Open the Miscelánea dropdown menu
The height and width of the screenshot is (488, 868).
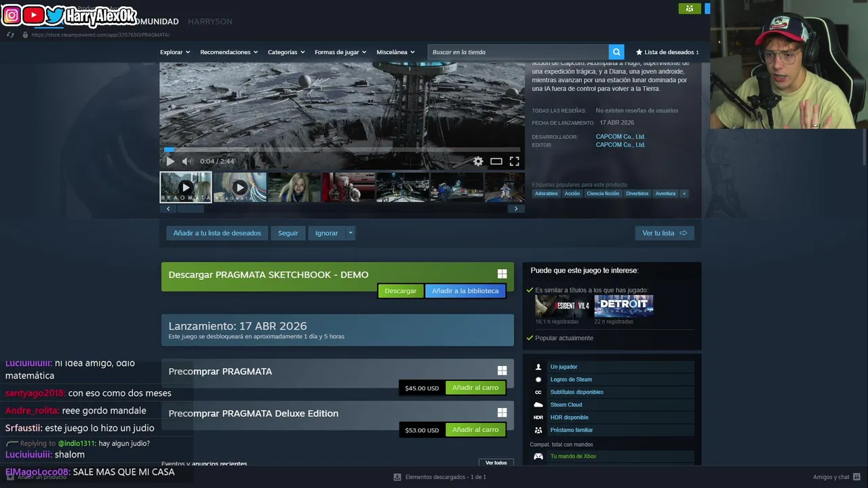(395, 52)
